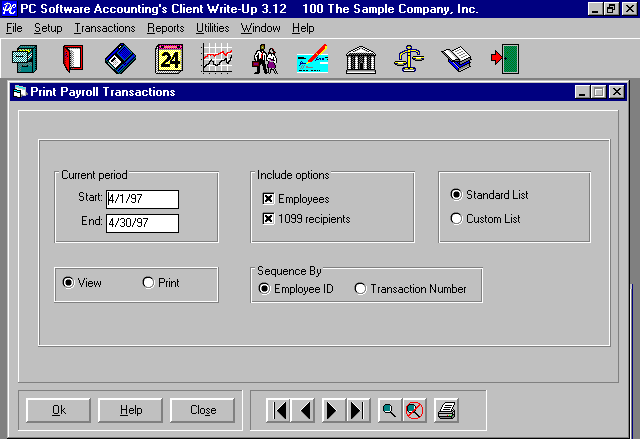The image size is (640, 439).
Task: Open the Help menu
Action: click(x=303, y=28)
